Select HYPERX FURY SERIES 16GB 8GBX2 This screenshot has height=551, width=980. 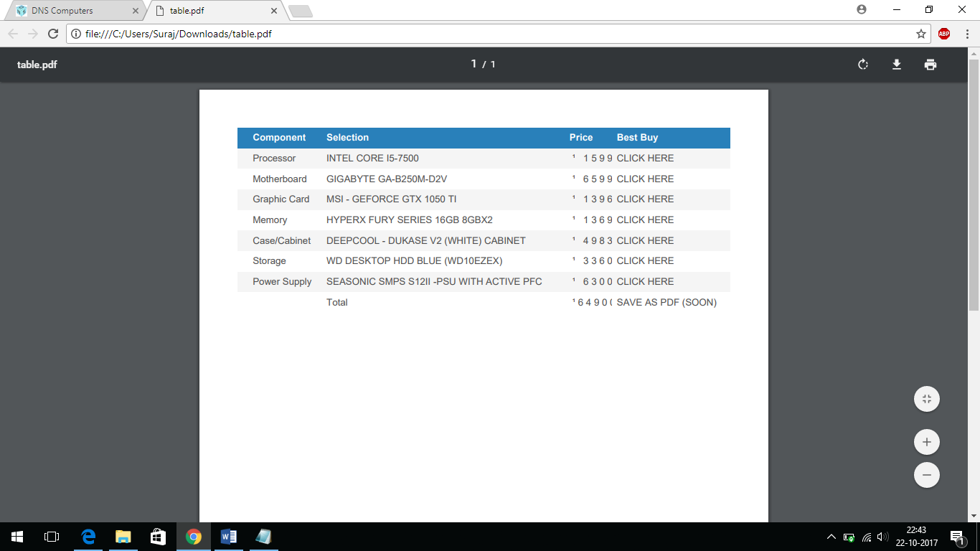pos(410,220)
